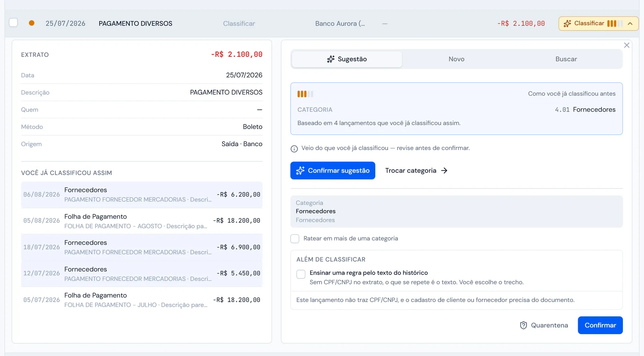Click the arrow next to Trocar categoria
644x356 pixels.
444,170
